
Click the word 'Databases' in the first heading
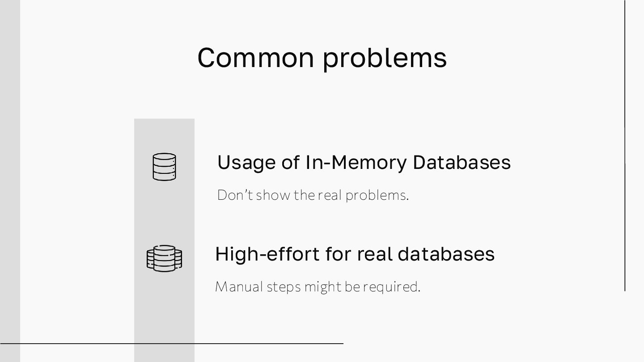coord(462,162)
